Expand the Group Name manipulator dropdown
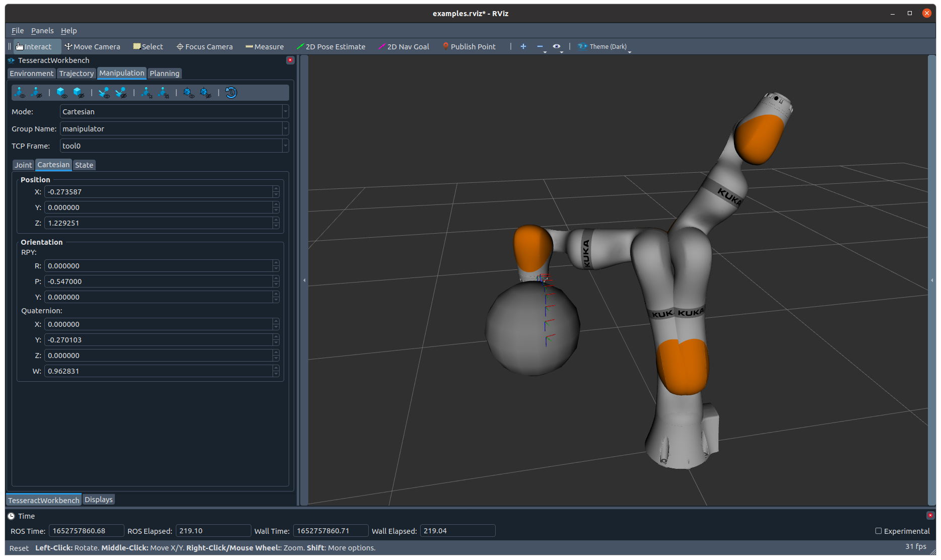This screenshot has width=941, height=560. pyautogui.click(x=174, y=128)
